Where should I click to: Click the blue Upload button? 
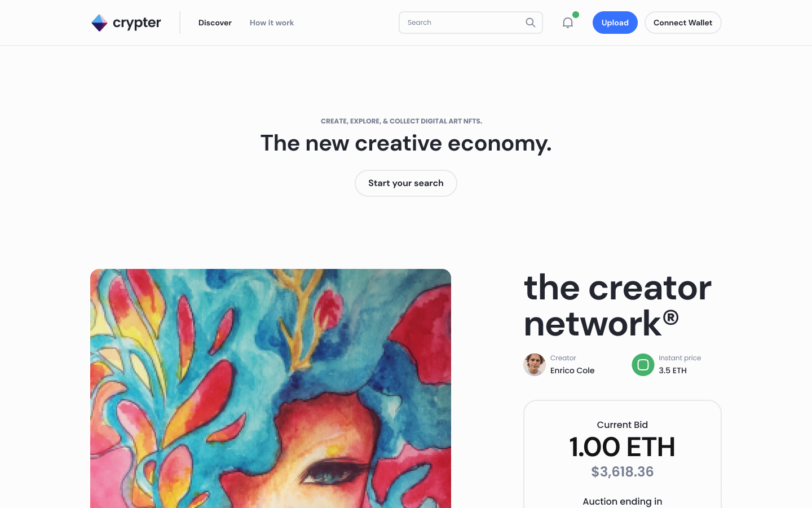point(615,23)
